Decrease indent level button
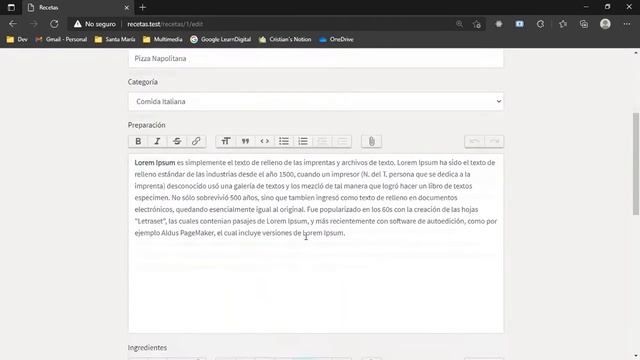Screen dimensions: 640x360 tap(322, 141)
